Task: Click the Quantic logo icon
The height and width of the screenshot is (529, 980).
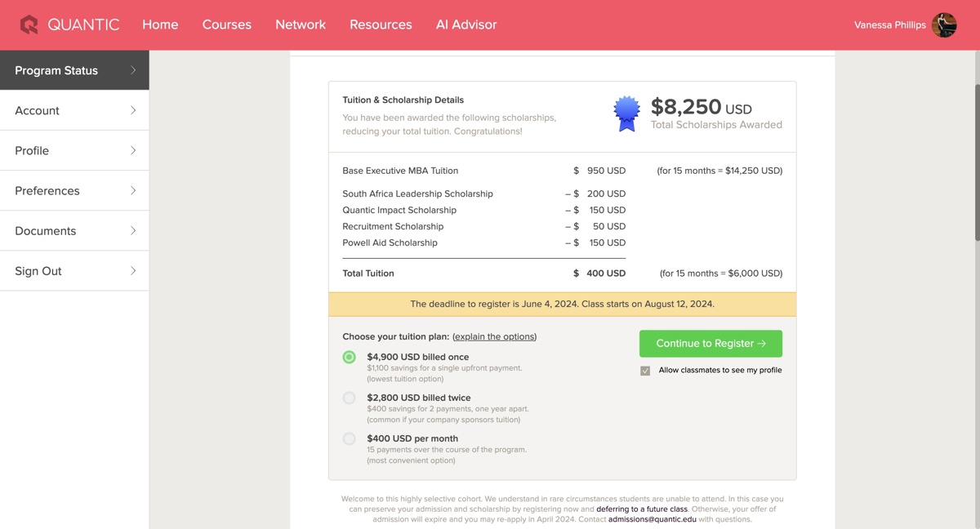Action: pos(29,24)
